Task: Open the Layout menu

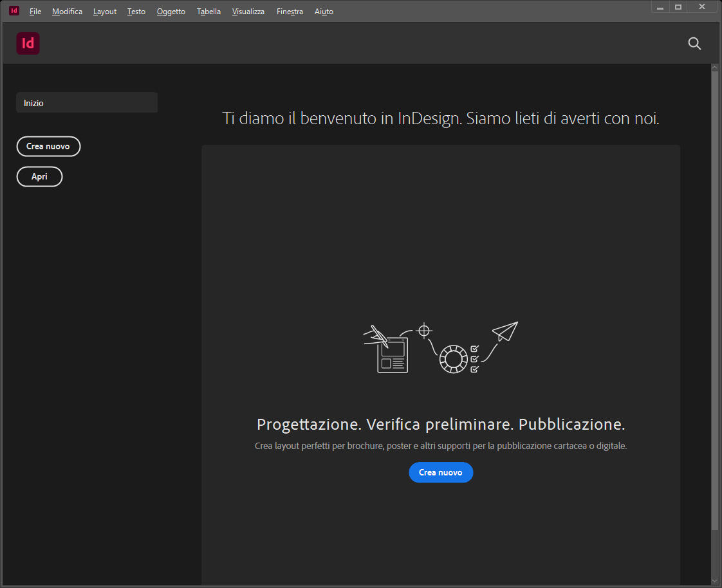Action: (x=104, y=12)
